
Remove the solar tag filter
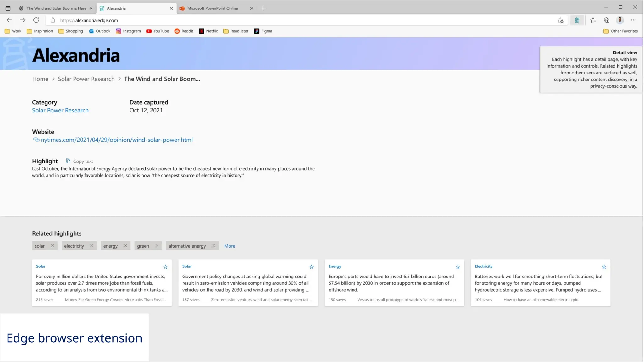[x=53, y=246]
